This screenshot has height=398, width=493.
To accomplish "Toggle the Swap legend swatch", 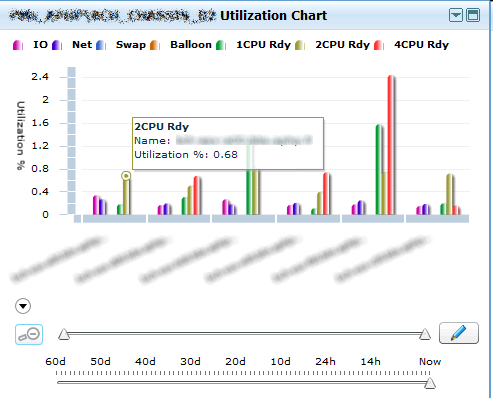I will (x=101, y=45).
